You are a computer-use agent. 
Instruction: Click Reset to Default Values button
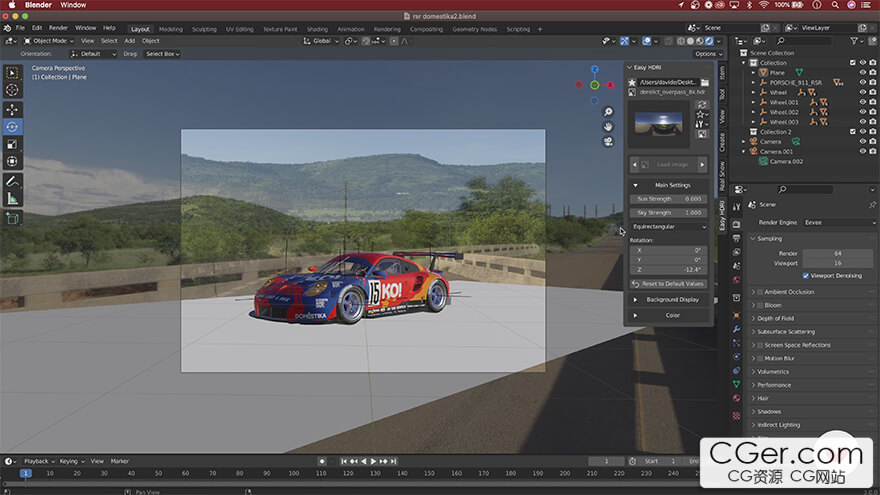(x=668, y=284)
